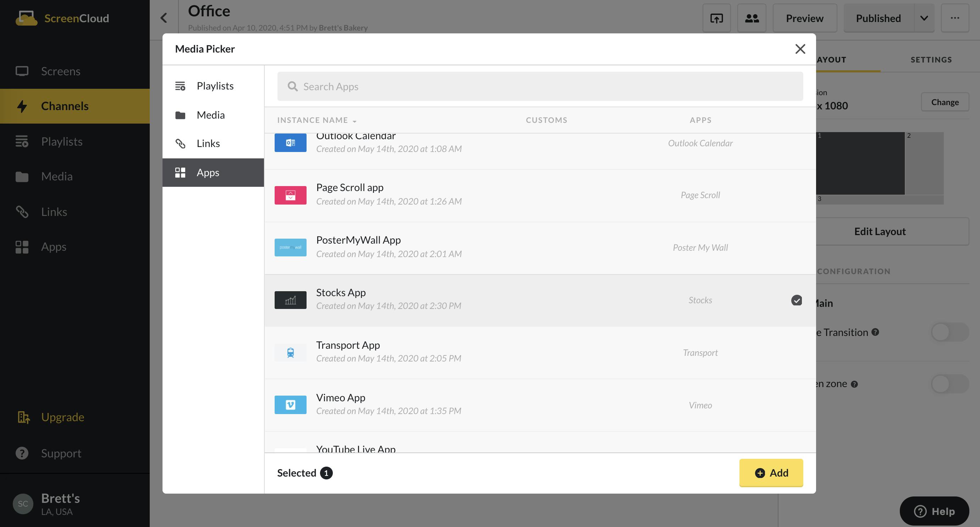
Task: Click the share users icon button
Action: pyautogui.click(x=751, y=18)
